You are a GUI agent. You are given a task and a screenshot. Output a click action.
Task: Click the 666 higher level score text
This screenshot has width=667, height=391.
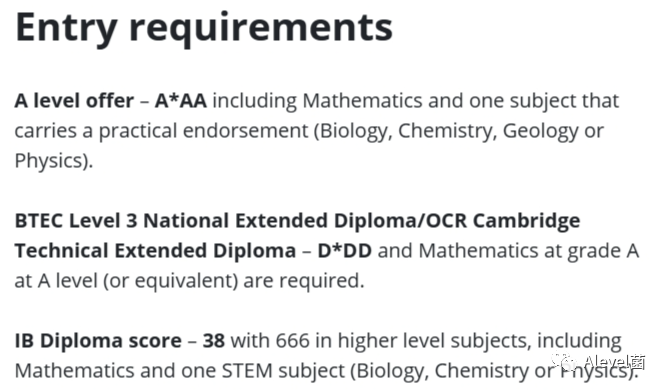(293, 341)
